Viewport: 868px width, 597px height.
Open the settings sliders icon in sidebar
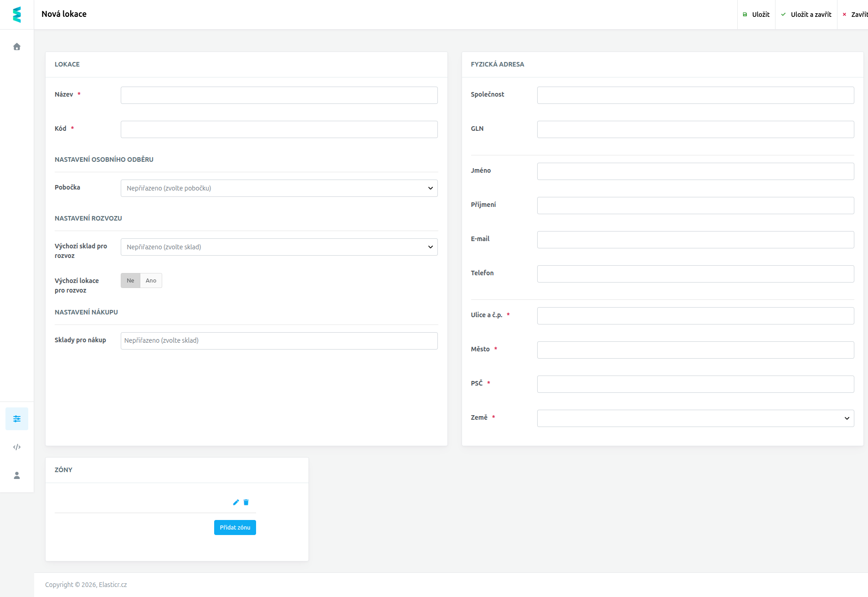tap(17, 419)
